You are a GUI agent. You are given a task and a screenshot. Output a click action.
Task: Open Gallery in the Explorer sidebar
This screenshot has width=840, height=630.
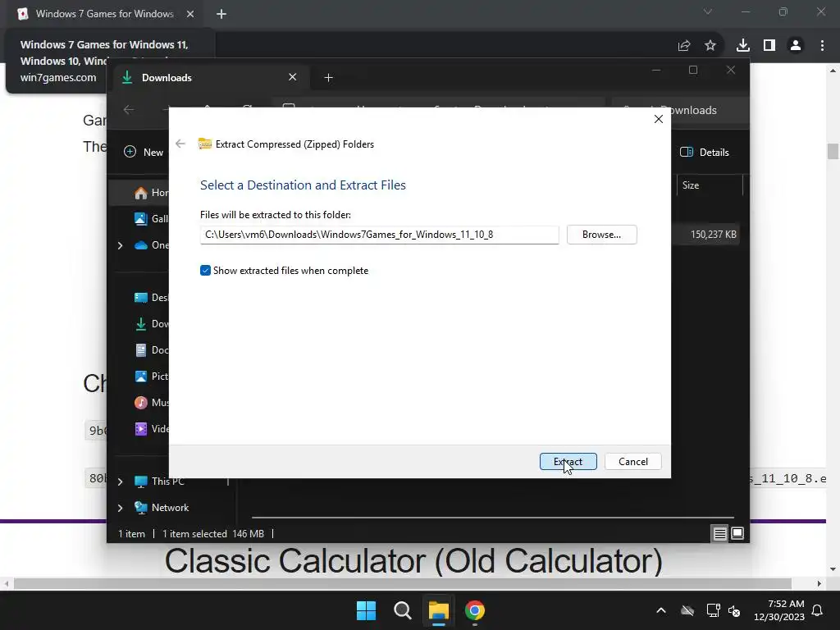152,218
